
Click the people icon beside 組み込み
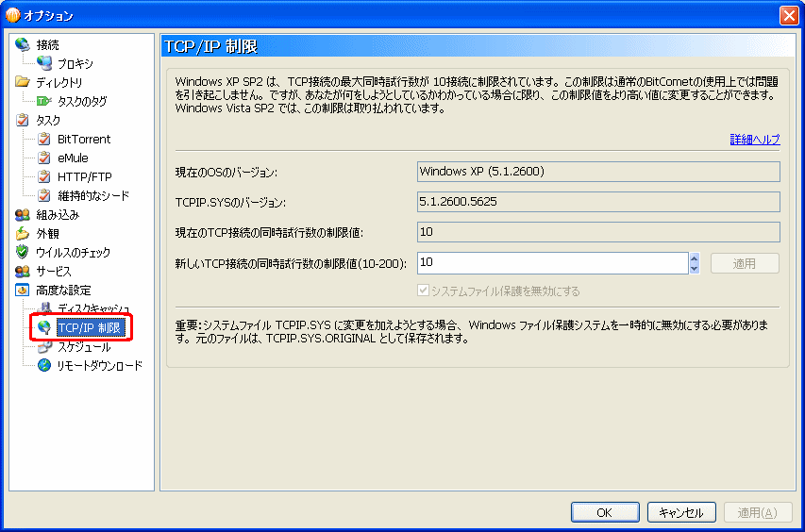click(22, 214)
